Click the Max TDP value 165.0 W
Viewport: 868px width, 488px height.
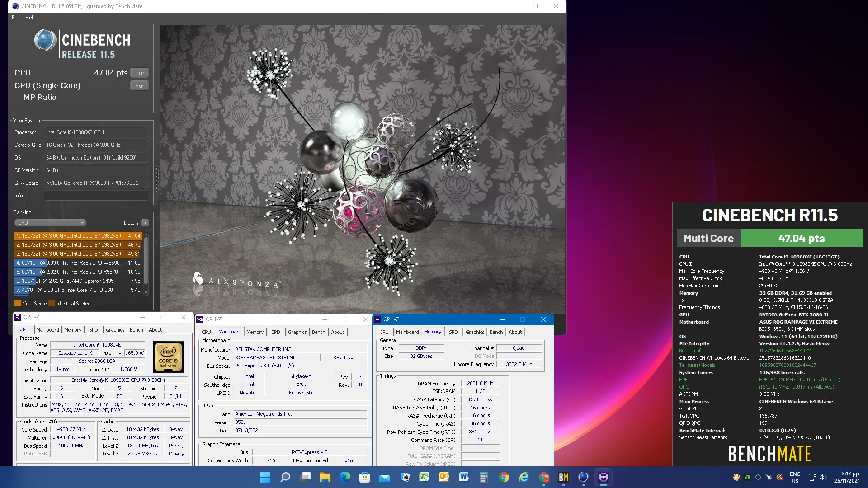tap(134, 353)
